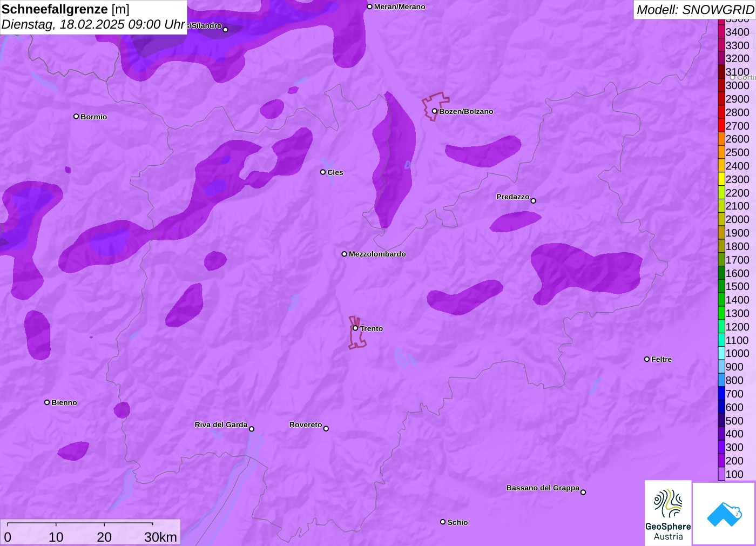Viewport: 756px width, 546px height.
Task: Click the Bassano del Grappa marker
Action: [x=583, y=492]
